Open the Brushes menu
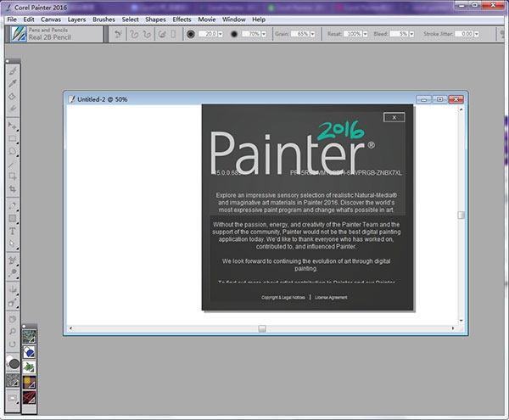509x420 pixels. [103, 20]
